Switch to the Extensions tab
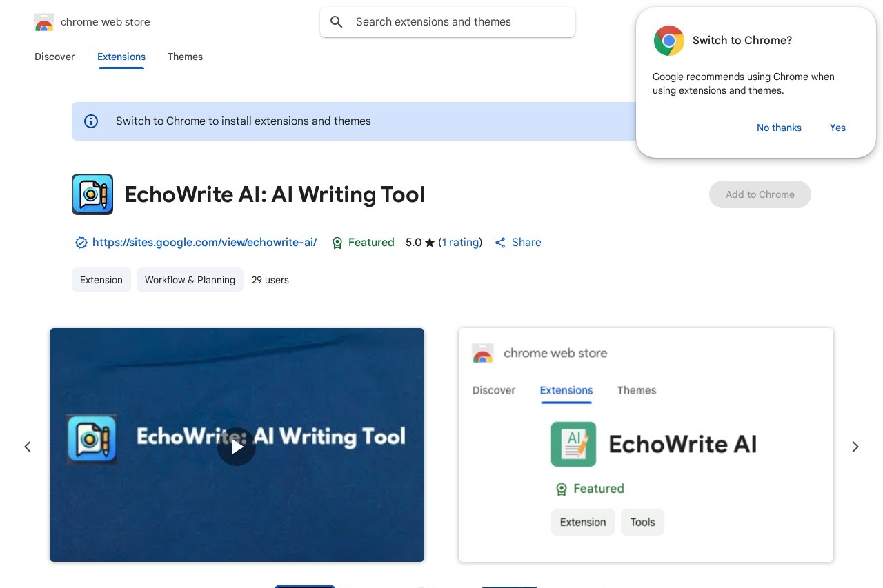The image size is (883, 588). [x=121, y=57]
